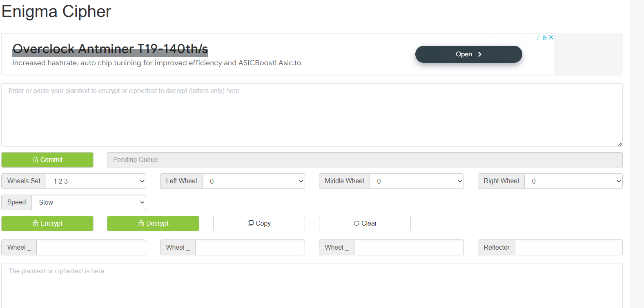Open the Middle Wheel dropdown
The width and height of the screenshot is (644, 308).
[x=417, y=181]
